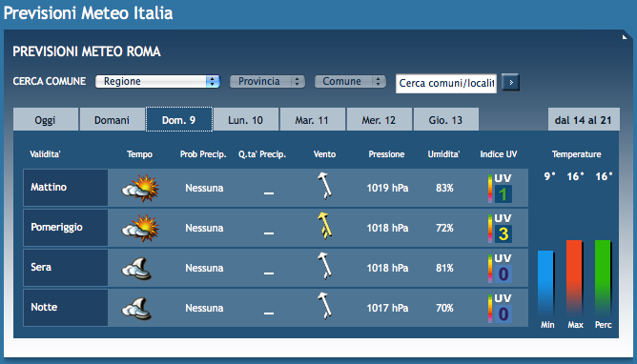Click the Mer. 12 tab
This screenshot has height=364, width=637.
click(x=379, y=119)
